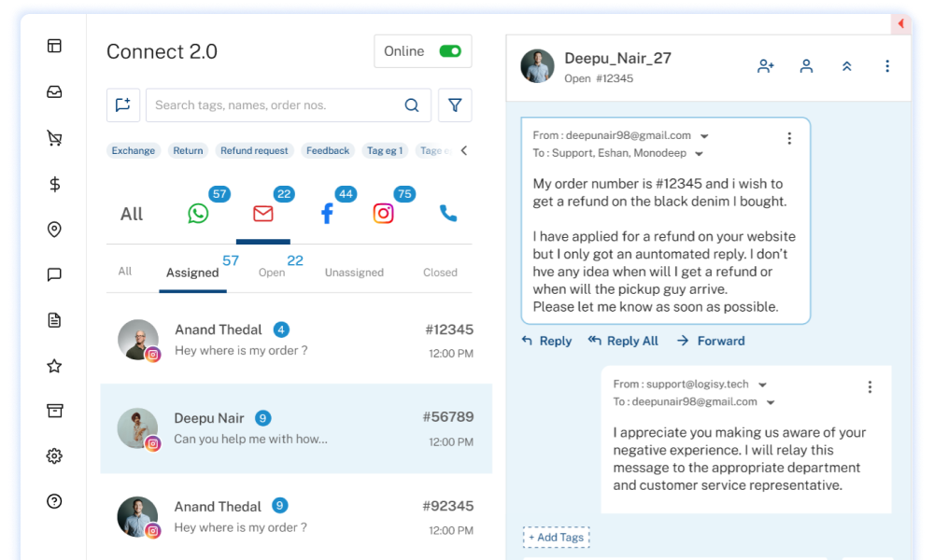934x560 pixels.
Task: Open settings gear in sidebar
Action: point(54,456)
